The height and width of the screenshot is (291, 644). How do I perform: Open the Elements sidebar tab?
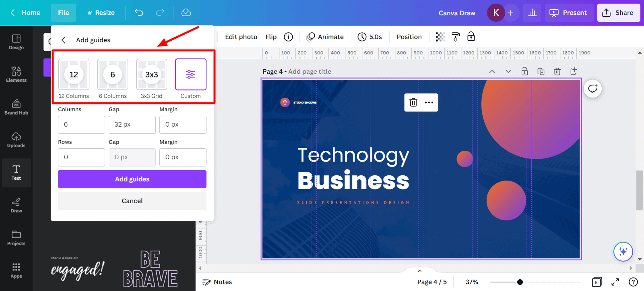[x=16, y=75]
